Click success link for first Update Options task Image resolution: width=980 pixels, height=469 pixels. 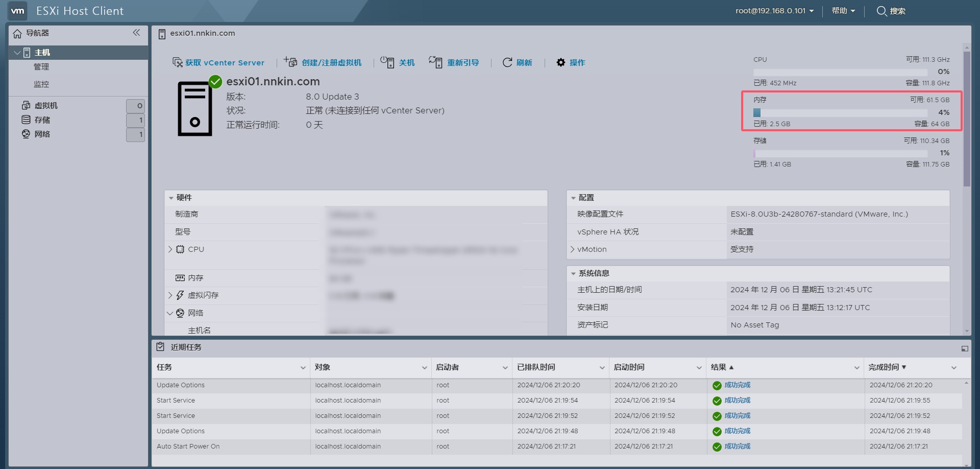tap(737, 385)
